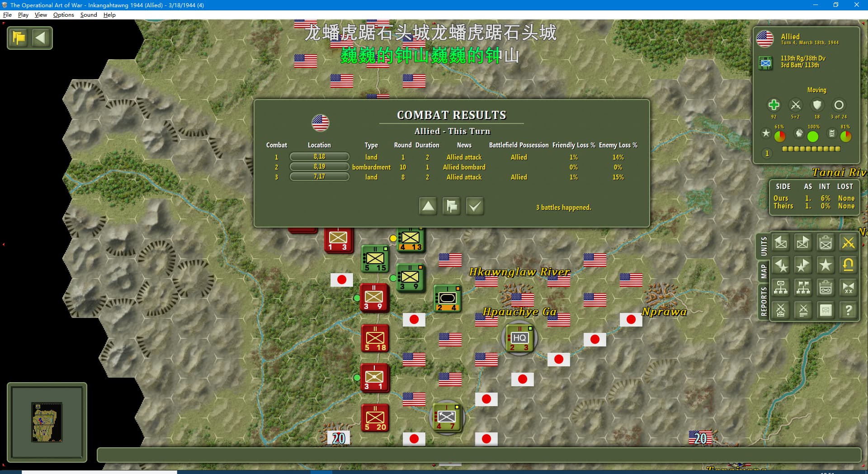Open the infinity clipboard icon
Image resolution: width=868 pixels, height=474 pixels.
(826, 288)
